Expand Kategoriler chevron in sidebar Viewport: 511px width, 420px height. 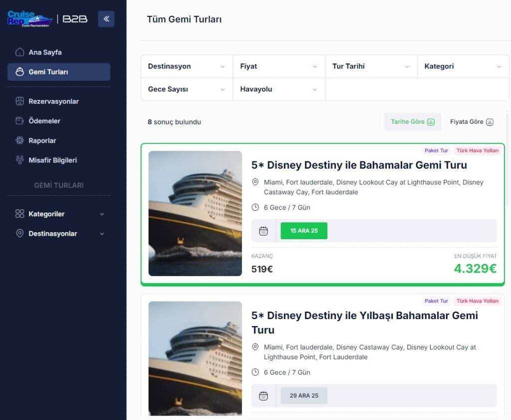(102, 214)
